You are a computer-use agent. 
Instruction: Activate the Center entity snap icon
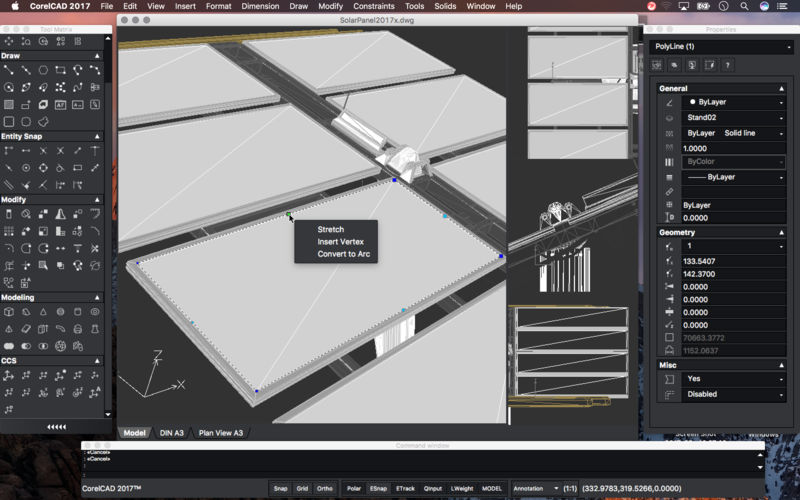coord(26,168)
